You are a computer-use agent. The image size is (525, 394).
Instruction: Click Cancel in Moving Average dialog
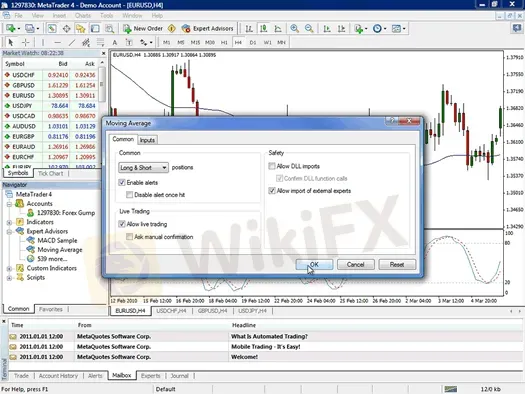coord(356,264)
